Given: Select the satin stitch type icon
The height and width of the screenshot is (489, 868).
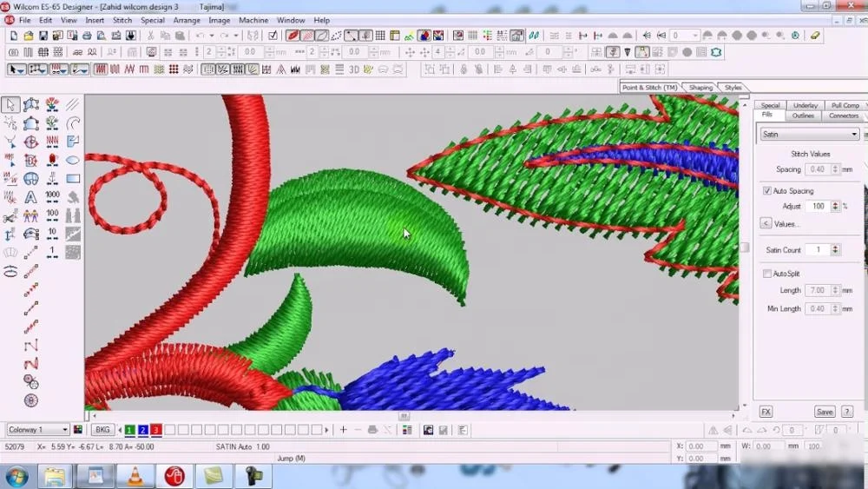Looking at the screenshot, I should [x=101, y=69].
